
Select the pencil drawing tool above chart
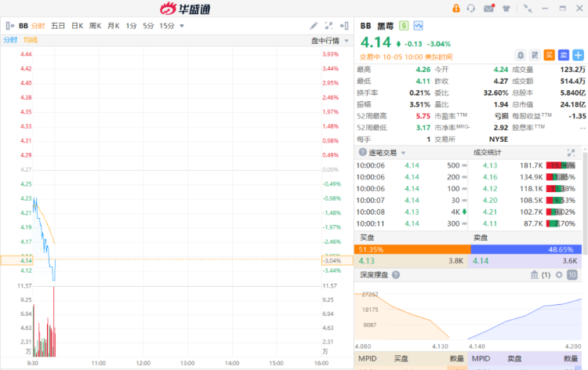(x=314, y=26)
